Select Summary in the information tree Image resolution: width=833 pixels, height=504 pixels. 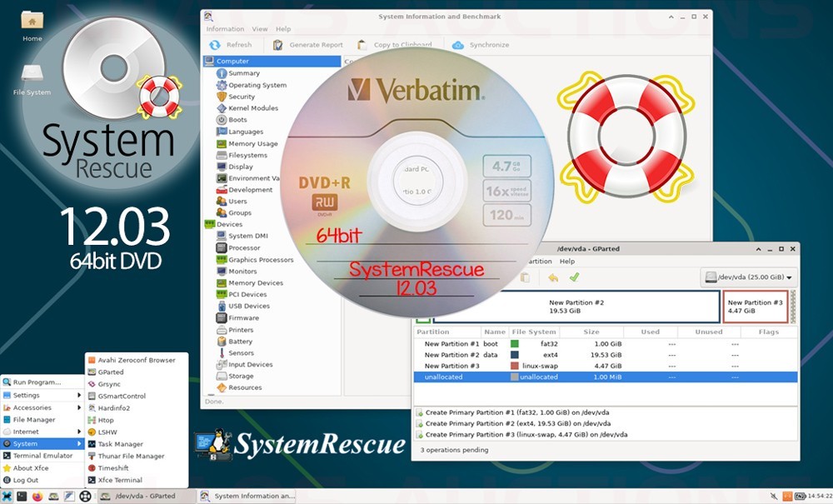pos(244,73)
